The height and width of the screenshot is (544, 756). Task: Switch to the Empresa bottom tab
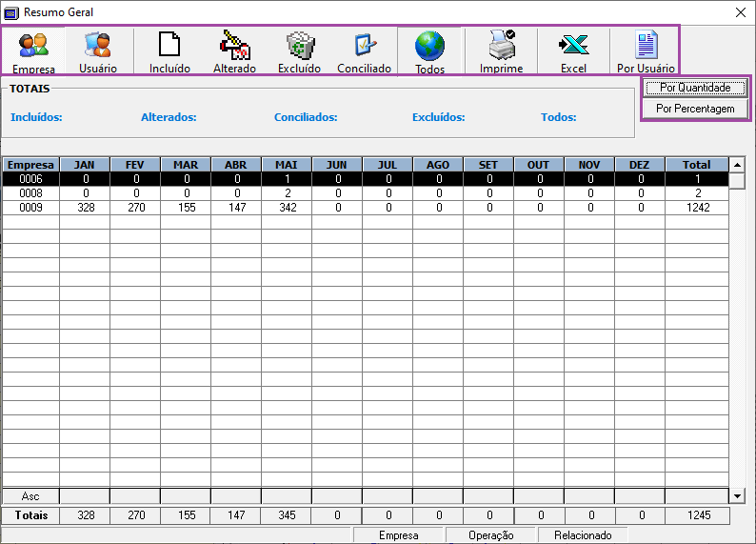[398, 535]
